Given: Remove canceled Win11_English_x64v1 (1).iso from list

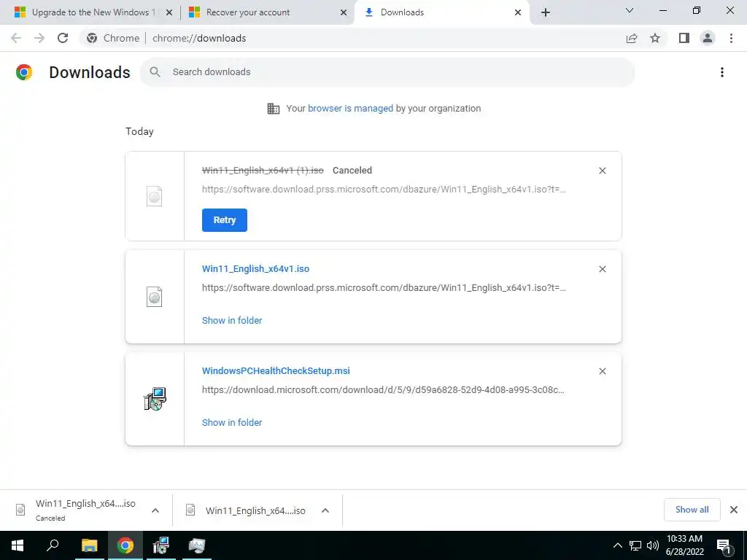Looking at the screenshot, I should tap(602, 171).
